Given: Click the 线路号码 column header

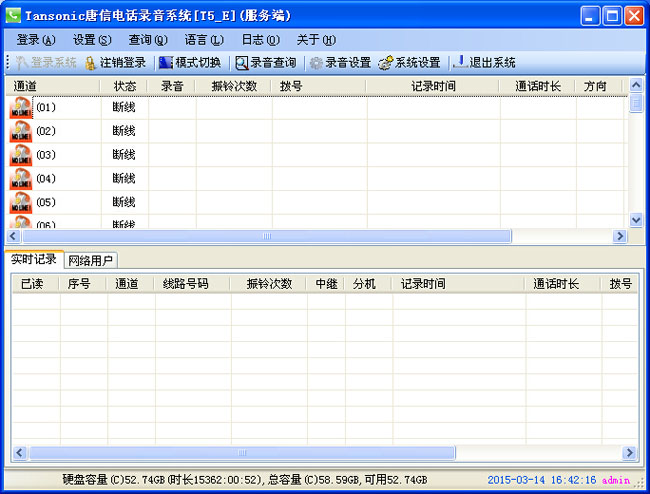Looking at the screenshot, I should (x=186, y=284).
